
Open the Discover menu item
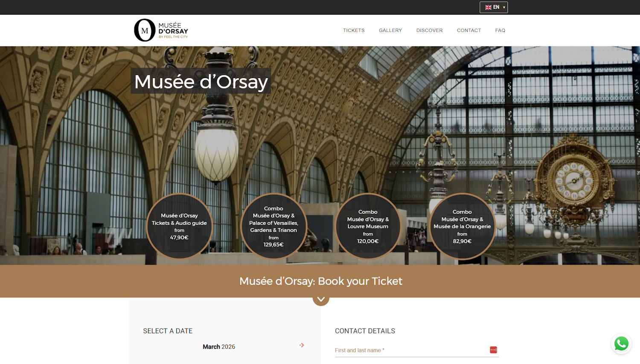tap(429, 30)
